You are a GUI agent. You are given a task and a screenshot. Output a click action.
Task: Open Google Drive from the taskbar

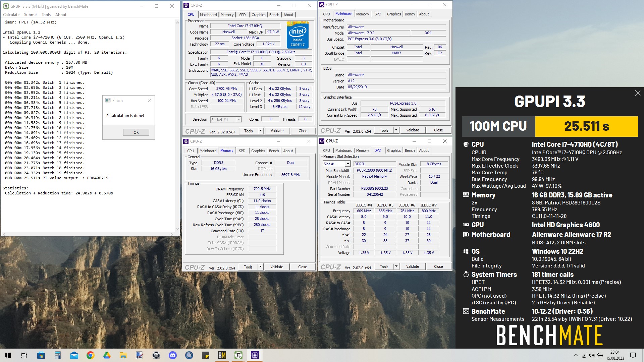click(x=107, y=355)
